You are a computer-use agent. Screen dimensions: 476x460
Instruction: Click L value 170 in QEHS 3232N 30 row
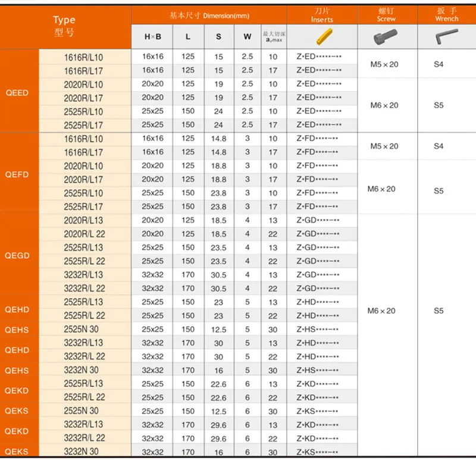pyautogui.click(x=188, y=370)
